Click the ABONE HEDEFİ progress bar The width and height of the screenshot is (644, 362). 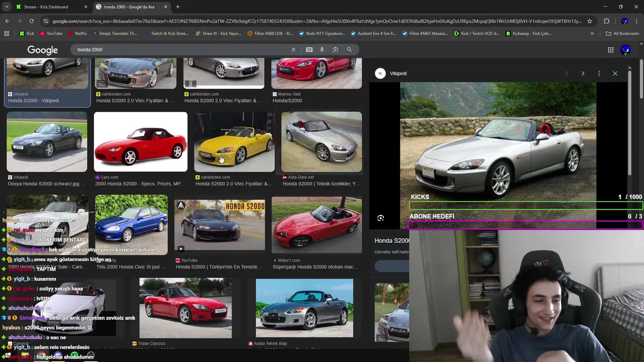(526, 225)
